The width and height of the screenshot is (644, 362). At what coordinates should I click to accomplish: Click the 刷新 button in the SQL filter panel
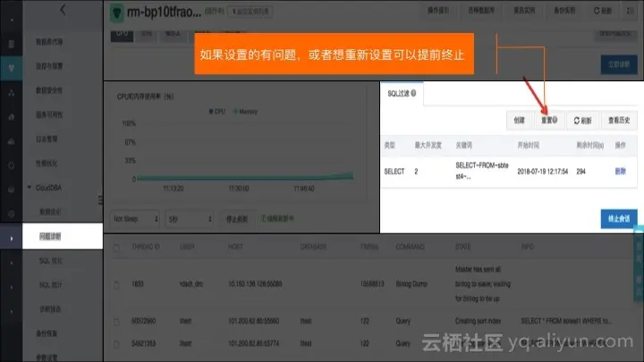582,121
